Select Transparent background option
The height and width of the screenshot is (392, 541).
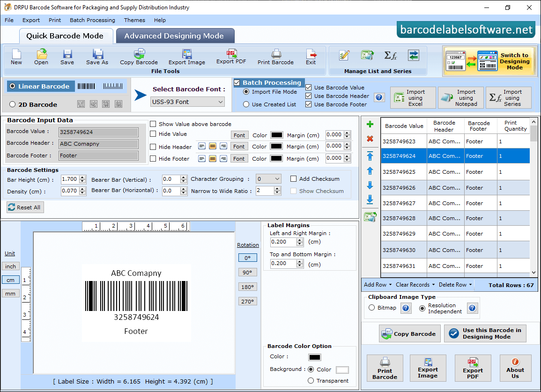point(311,381)
